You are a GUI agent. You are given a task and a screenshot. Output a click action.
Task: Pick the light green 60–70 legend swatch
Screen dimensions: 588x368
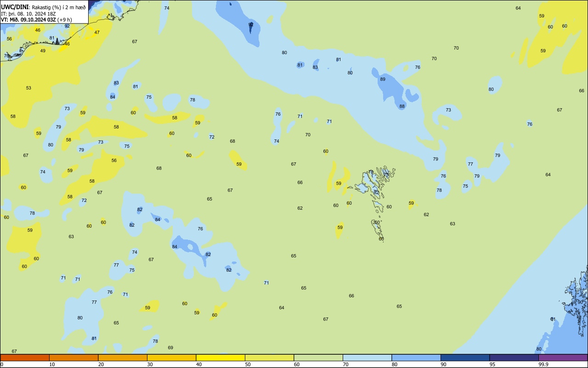[x=318, y=357]
